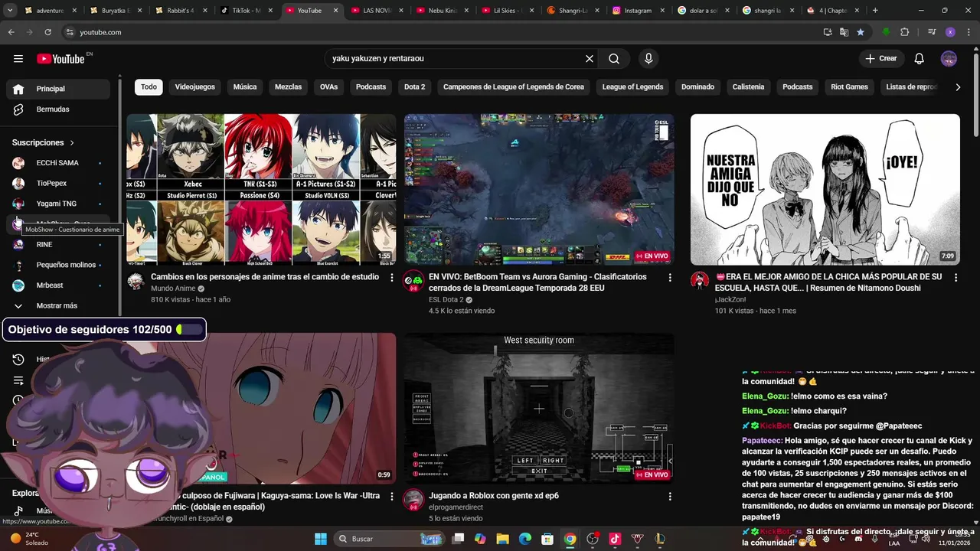
Task: Click the magnifier search button
Action: 614,59
